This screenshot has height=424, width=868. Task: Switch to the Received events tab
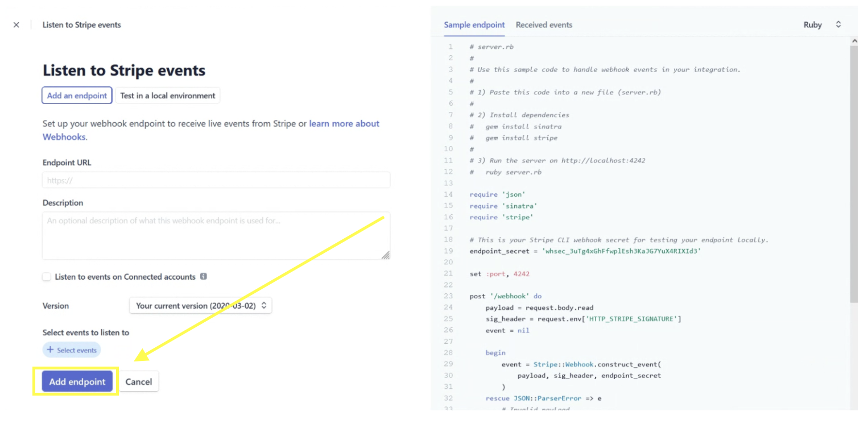544,25
